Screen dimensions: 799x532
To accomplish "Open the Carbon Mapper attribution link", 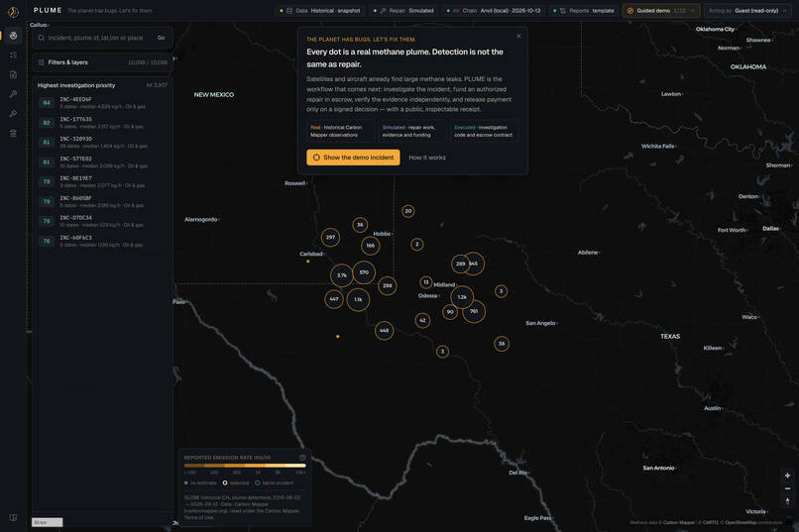I will pyautogui.click(x=679, y=522).
